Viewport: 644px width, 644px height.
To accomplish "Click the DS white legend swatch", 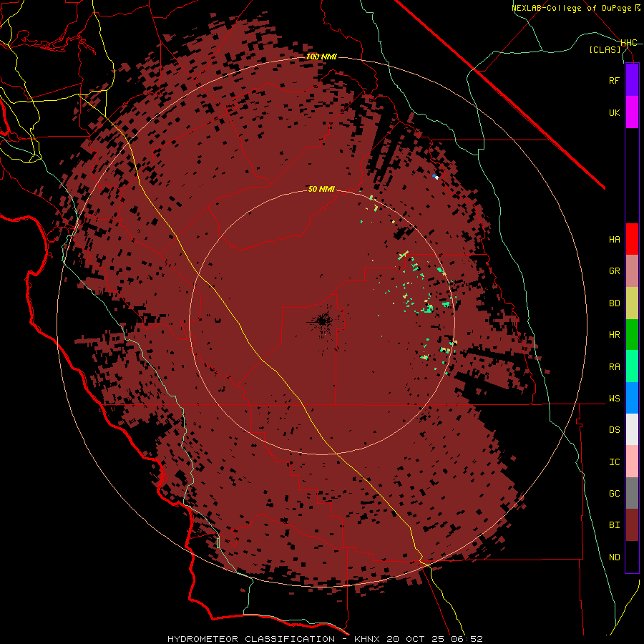I will [632, 429].
